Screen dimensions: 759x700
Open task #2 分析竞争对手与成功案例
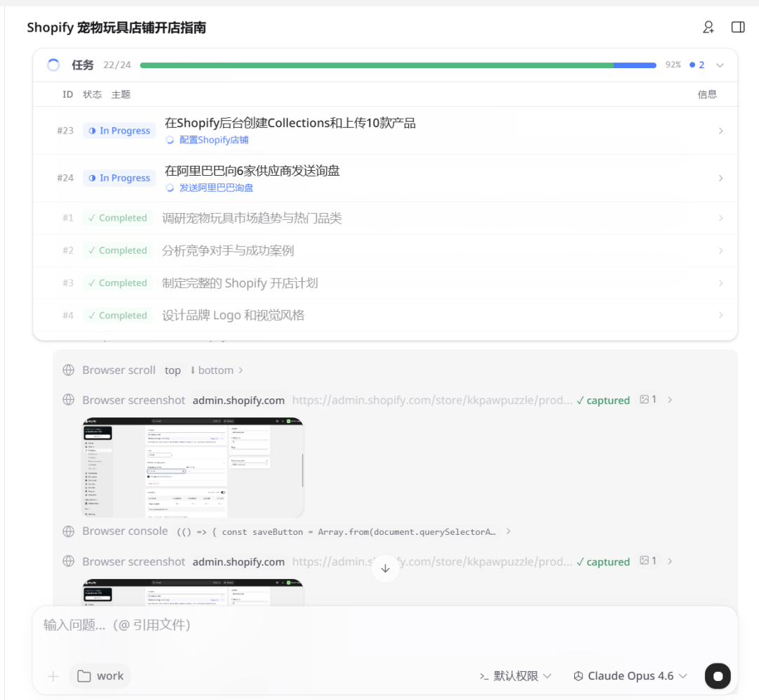click(385, 250)
